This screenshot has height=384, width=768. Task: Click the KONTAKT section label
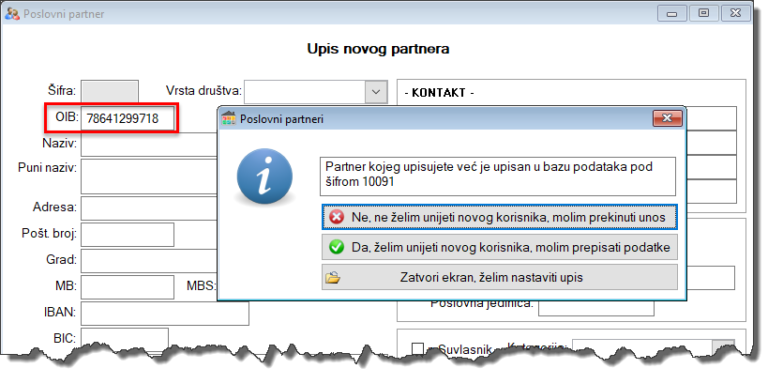click(x=439, y=93)
